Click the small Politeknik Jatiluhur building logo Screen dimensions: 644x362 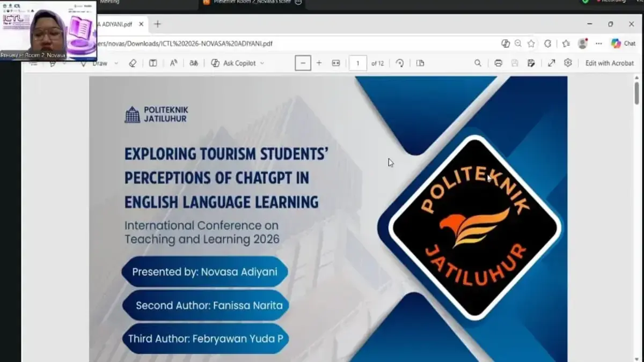point(132,114)
